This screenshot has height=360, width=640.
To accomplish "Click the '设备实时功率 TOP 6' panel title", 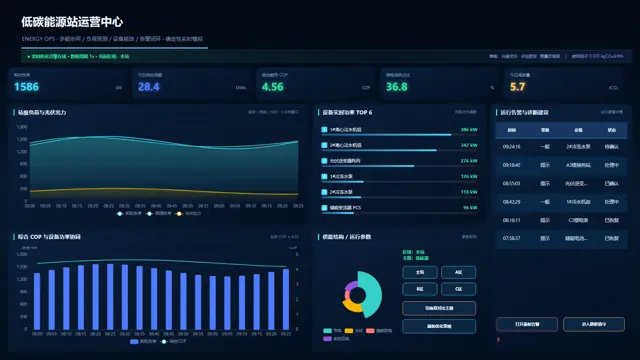I will point(347,112).
